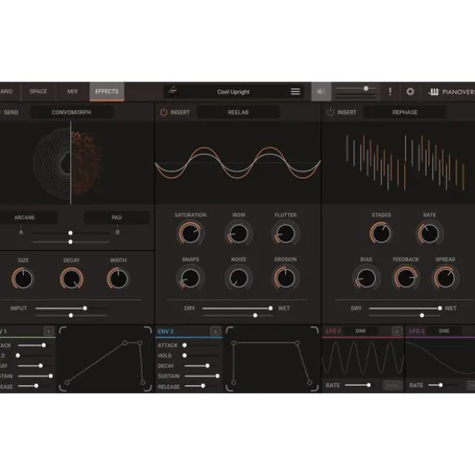Click the EROSION knob

click(285, 278)
